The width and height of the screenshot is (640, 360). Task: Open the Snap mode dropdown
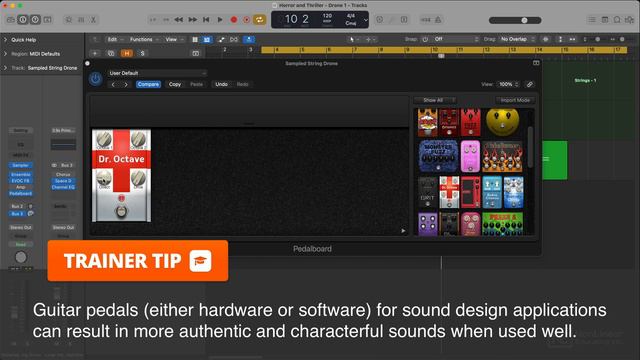(x=456, y=39)
